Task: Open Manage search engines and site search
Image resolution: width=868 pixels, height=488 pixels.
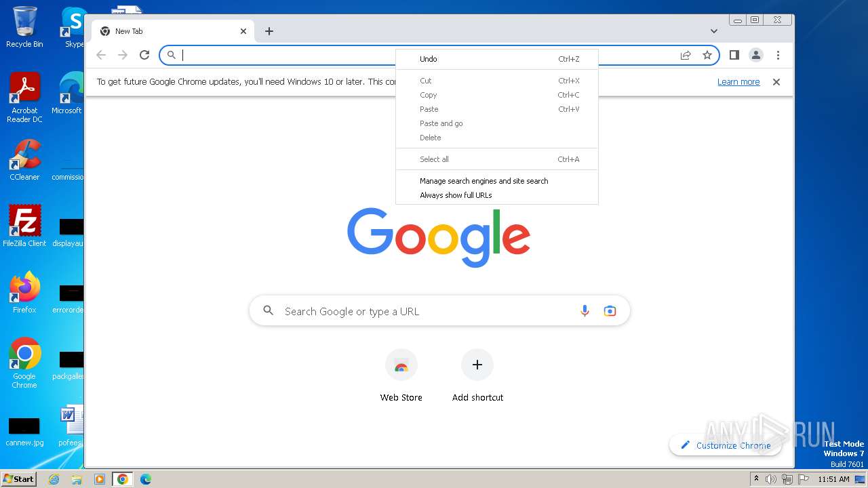Action: tap(497, 181)
